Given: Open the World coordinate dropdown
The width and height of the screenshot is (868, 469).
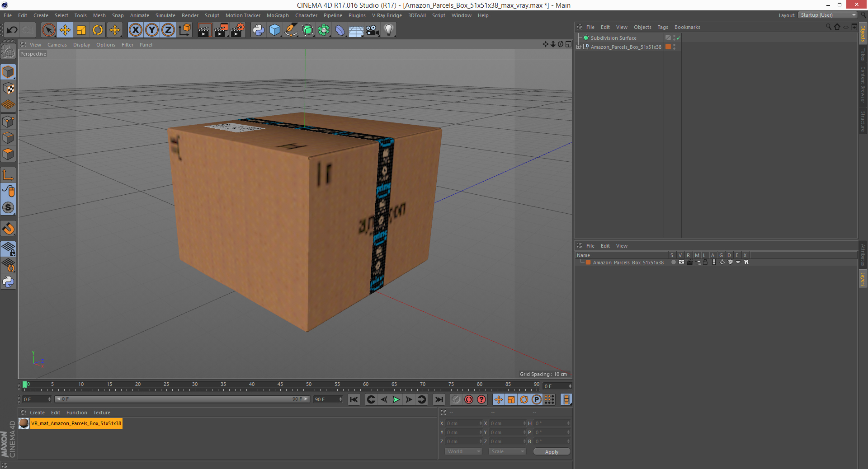Looking at the screenshot, I should click(463, 451).
